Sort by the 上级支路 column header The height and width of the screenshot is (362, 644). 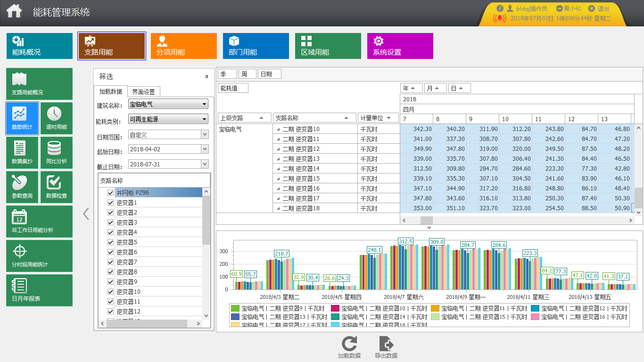(x=244, y=118)
